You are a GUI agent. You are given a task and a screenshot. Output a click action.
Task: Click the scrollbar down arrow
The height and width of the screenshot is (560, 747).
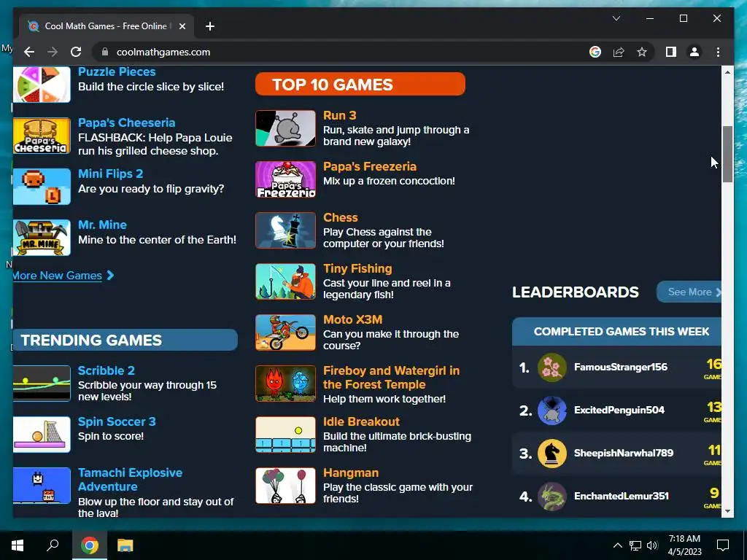(727, 511)
